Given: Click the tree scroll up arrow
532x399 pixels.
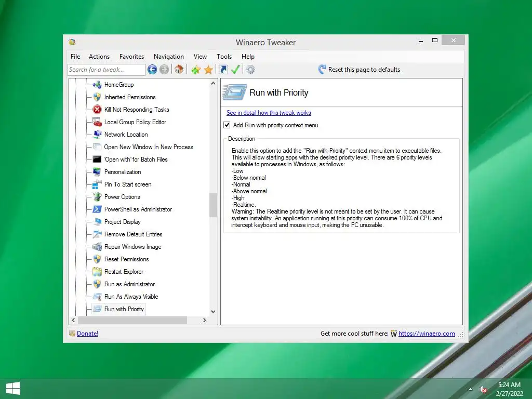Looking at the screenshot, I should coord(213,83).
